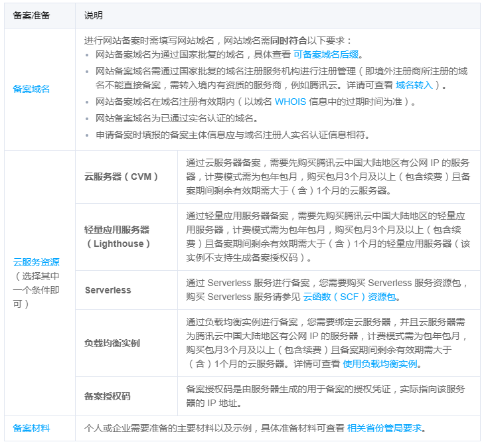Open the 使用负载均衡实例 link
Screen dimensions: 486x448
(380, 364)
